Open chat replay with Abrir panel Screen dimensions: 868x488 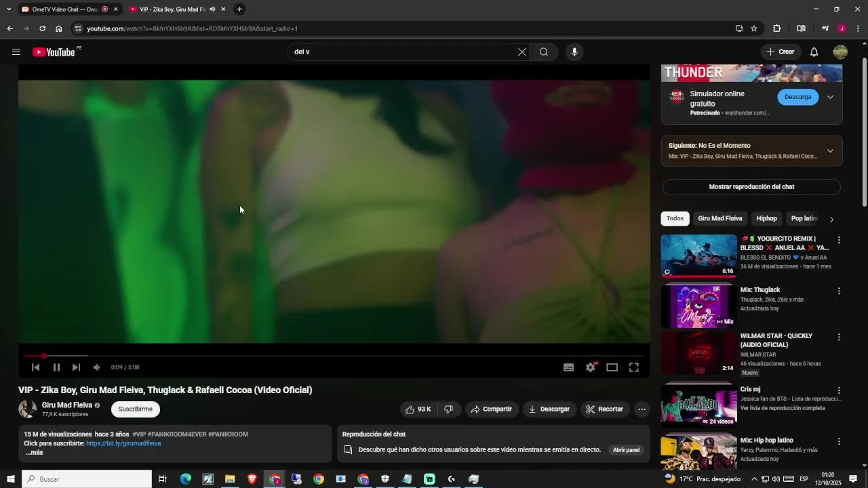click(x=626, y=450)
